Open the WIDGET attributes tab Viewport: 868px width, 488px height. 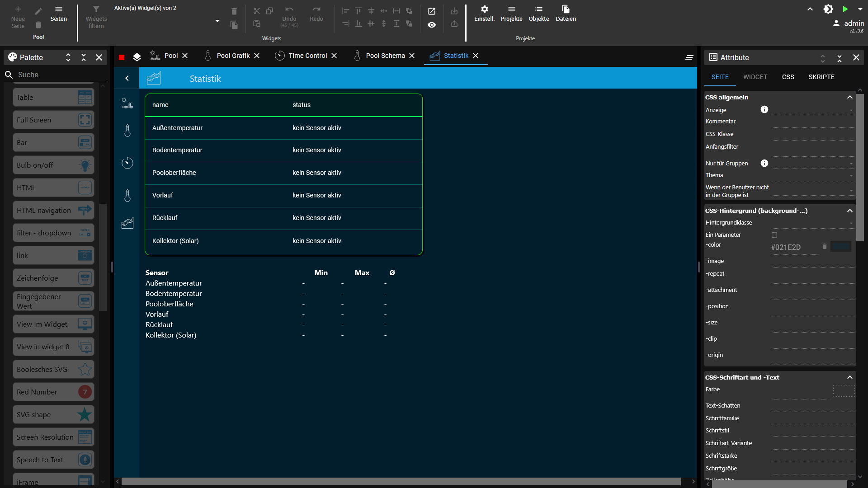pyautogui.click(x=755, y=77)
